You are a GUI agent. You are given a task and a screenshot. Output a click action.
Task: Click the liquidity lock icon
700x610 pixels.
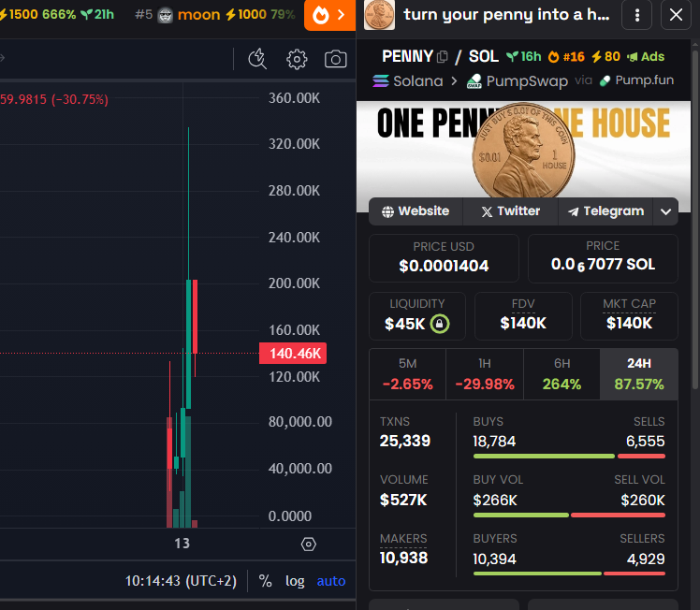440,324
